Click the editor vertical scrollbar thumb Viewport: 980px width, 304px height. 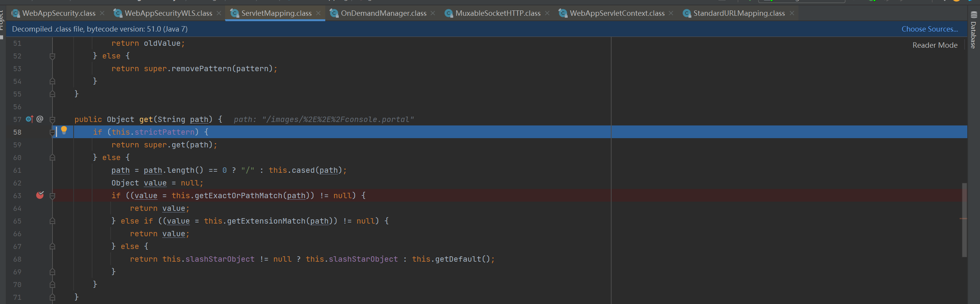964,220
